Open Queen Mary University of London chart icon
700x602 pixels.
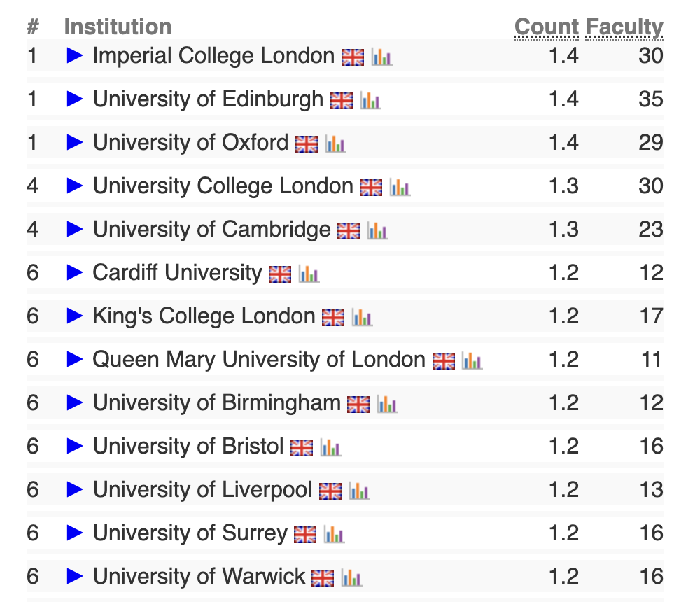tap(472, 360)
